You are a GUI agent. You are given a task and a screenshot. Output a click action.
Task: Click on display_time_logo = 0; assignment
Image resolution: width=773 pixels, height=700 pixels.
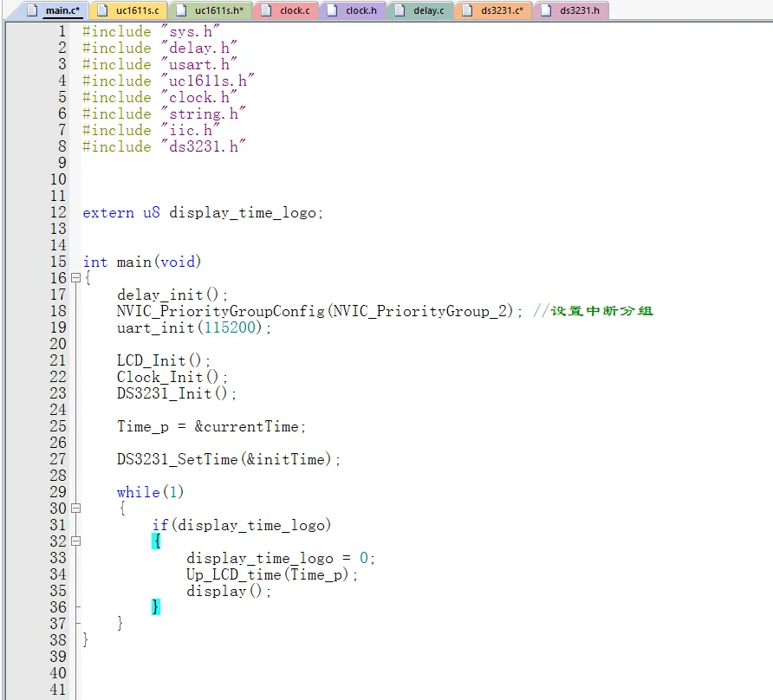[281, 558]
